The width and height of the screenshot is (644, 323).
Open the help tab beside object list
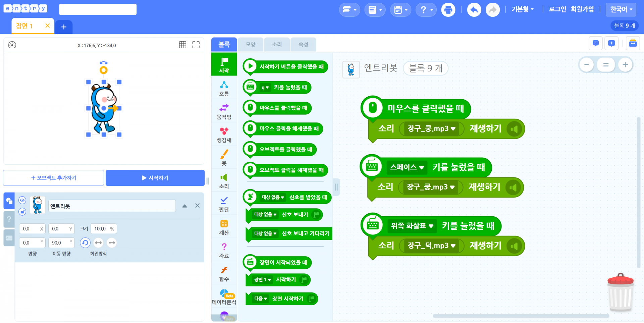(x=9, y=219)
